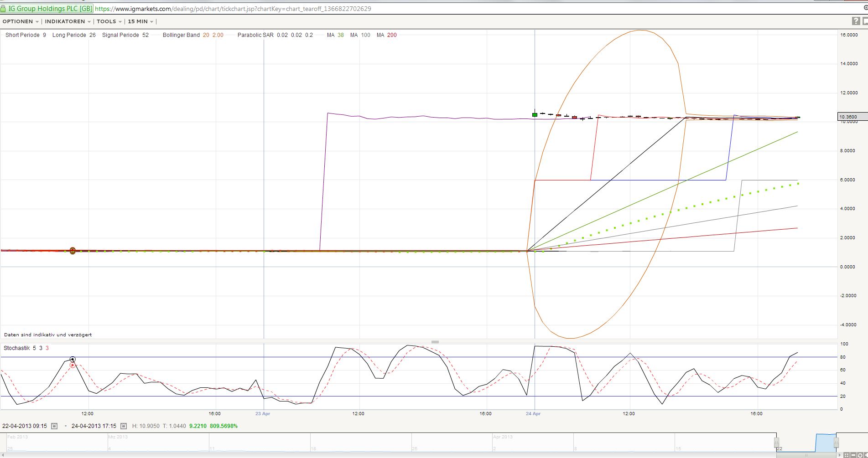The image size is (868, 458).
Task: Click the blue highlighted navigator selection area
Action: point(826,443)
